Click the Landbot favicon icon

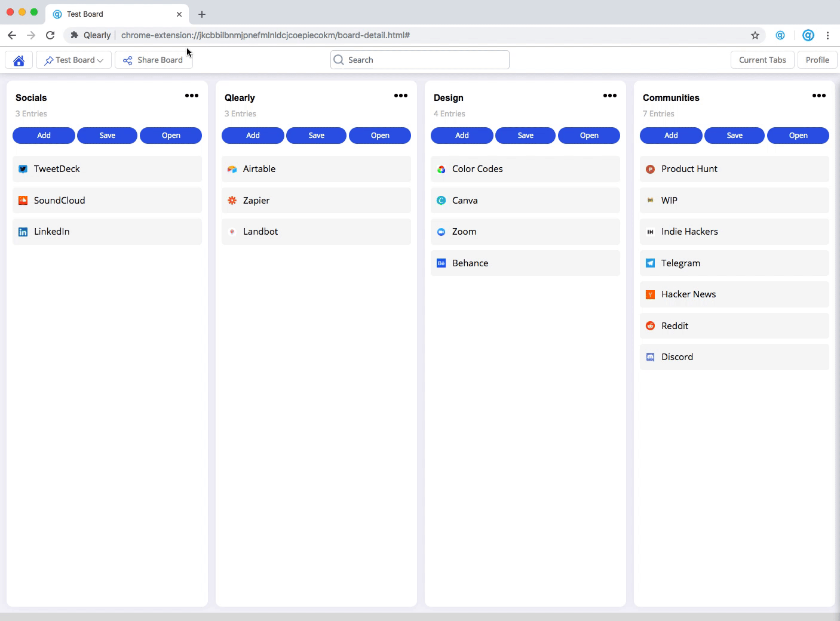[232, 232]
